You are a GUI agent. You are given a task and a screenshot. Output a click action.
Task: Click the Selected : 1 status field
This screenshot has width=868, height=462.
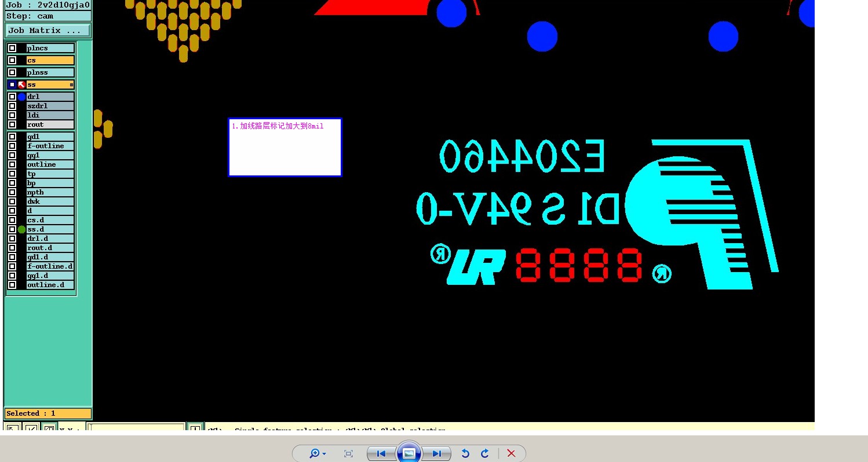[x=48, y=413]
